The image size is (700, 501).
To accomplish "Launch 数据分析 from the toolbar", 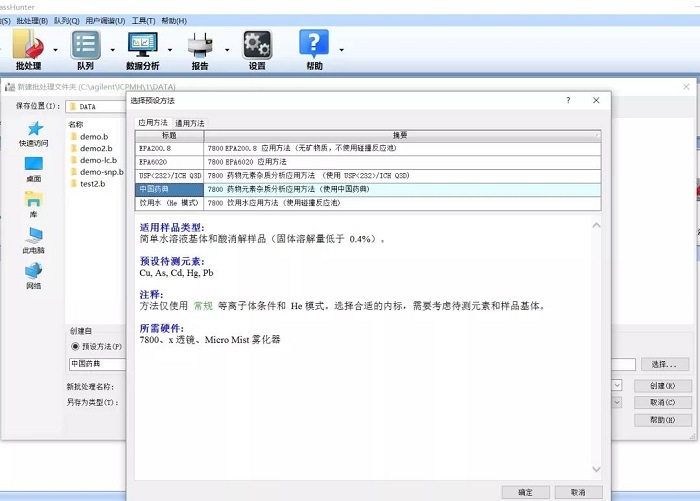I will [x=142, y=46].
